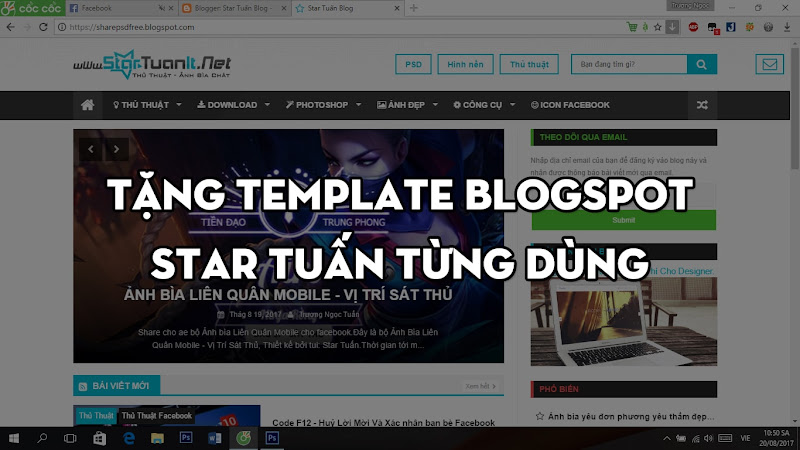800x450 pixels.
Task: Open laptop thumbnail image in sidebar
Action: 623,321
